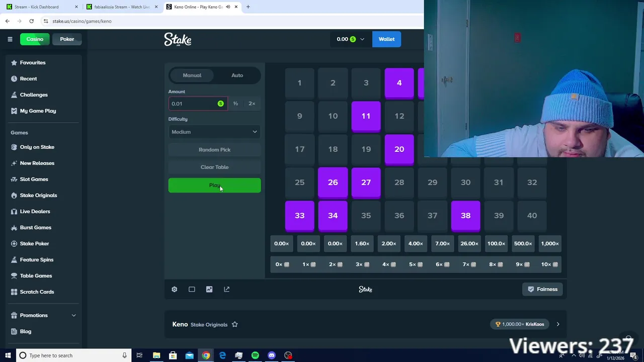Deselect Keno number 4
The height and width of the screenshot is (362, 644).
pyautogui.click(x=399, y=83)
